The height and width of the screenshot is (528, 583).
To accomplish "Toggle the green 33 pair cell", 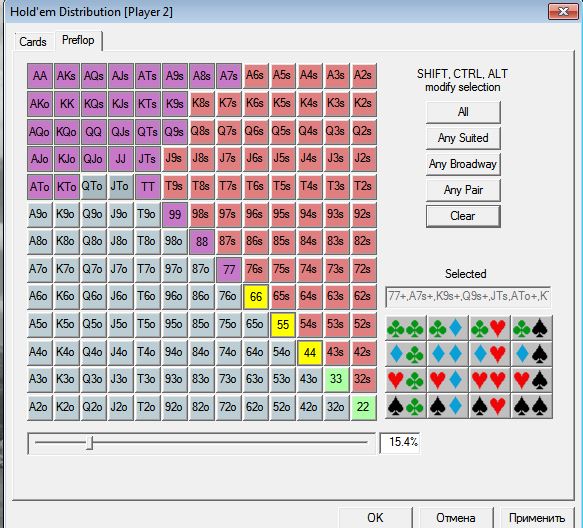I will coord(336,379).
